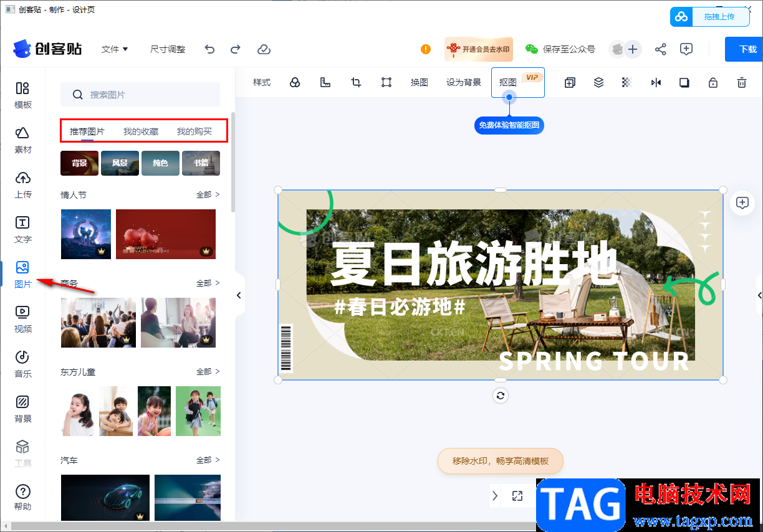This screenshot has width=763, height=532.
Task: Open the 模板 templates sidebar panel
Action: tap(22, 95)
